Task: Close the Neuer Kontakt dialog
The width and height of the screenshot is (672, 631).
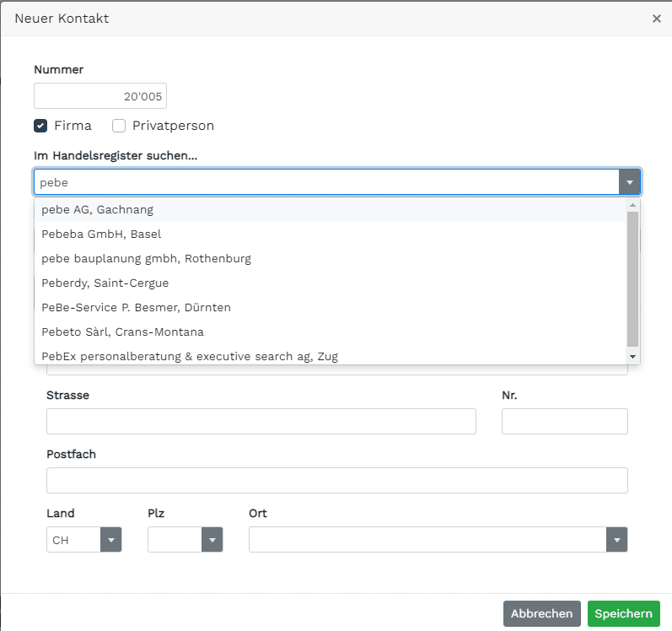Action: click(656, 19)
